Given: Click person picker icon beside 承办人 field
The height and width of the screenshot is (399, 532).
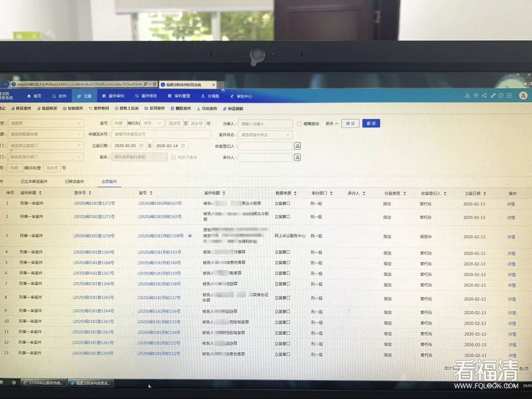Looking at the screenshot, I should tap(297, 157).
